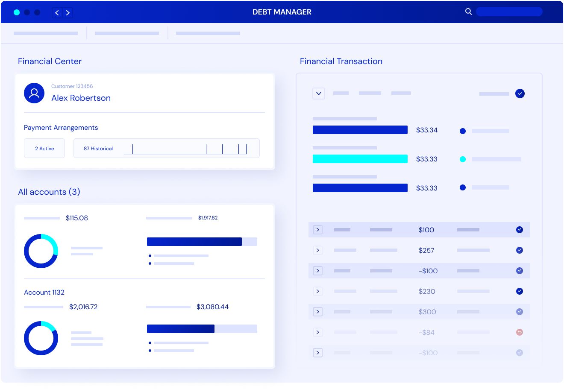The width and height of the screenshot is (564, 392).
Task: Click the checkmark icon on the $257 transaction
Action: pyautogui.click(x=520, y=250)
